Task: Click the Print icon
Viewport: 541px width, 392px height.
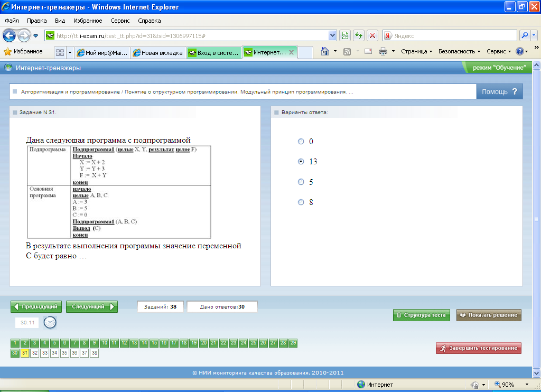Action: pyautogui.click(x=383, y=51)
